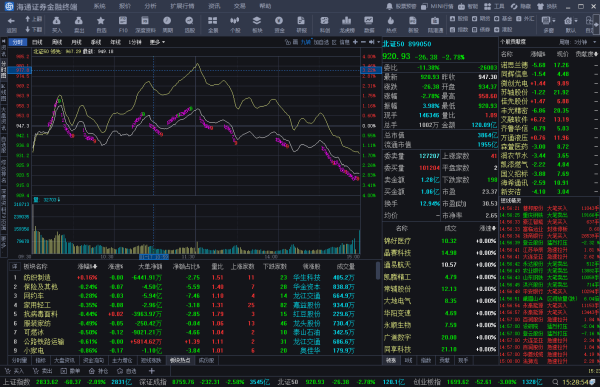
Task: Switch to the 日线 chart tab
Action: click(38, 42)
